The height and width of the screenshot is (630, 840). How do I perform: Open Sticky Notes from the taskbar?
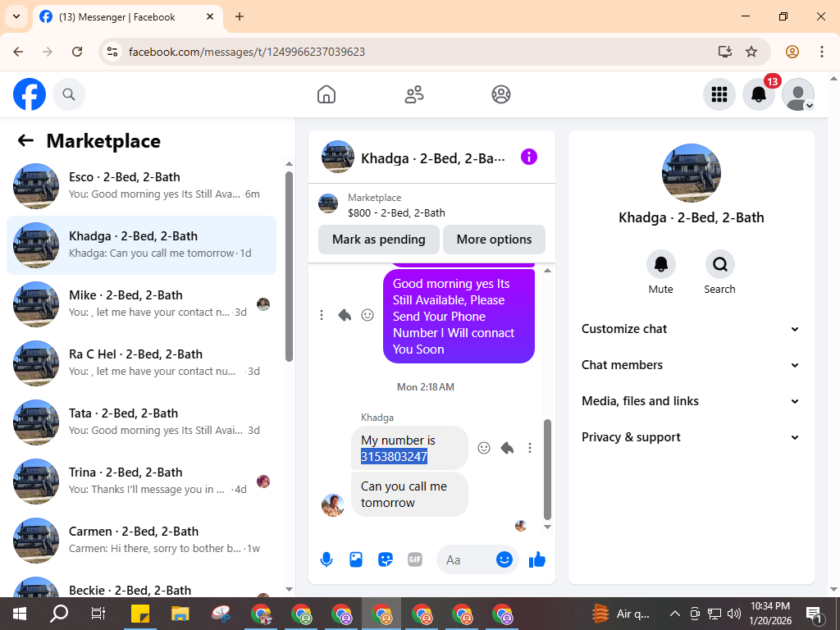(x=140, y=614)
